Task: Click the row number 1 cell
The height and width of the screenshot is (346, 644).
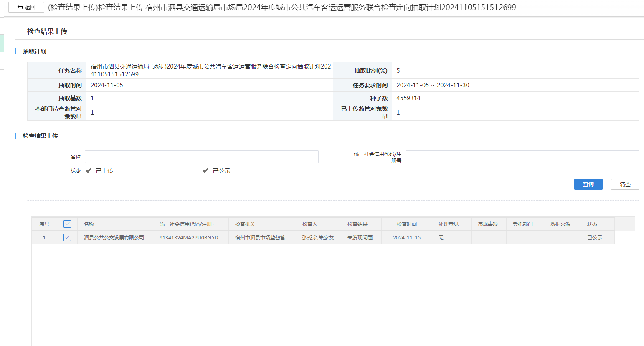Action: click(44, 237)
